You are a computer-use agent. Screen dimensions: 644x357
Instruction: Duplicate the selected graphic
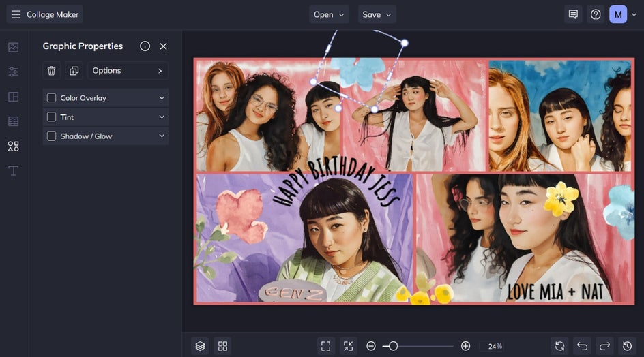pos(74,71)
